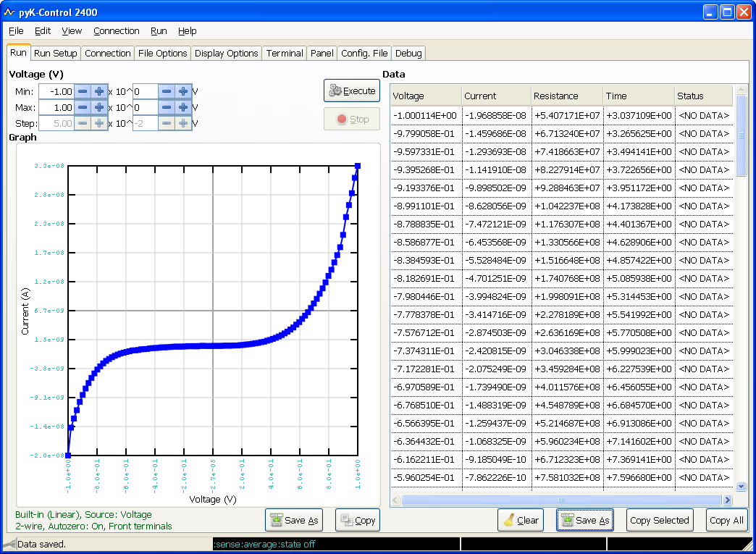
Task: Click the data table scroll-down arrow
Action: click(742, 486)
